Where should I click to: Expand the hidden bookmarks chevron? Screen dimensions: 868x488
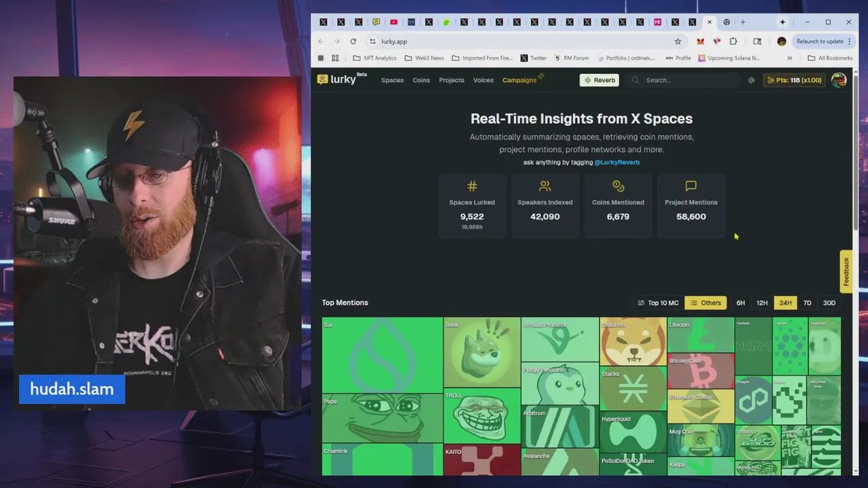[789, 58]
